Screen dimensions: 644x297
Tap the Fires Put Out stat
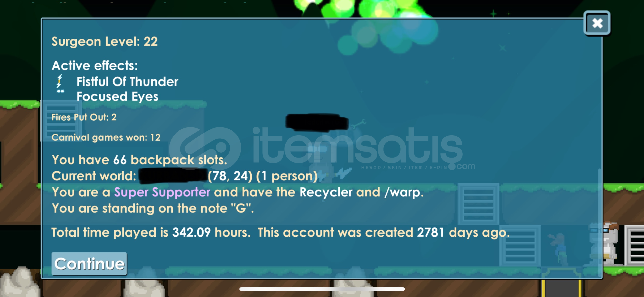pyautogui.click(x=84, y=117)
